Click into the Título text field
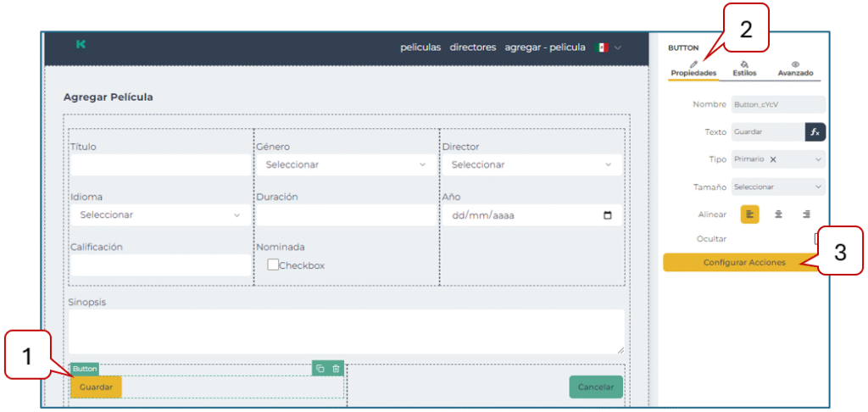 tap(159, 164)
